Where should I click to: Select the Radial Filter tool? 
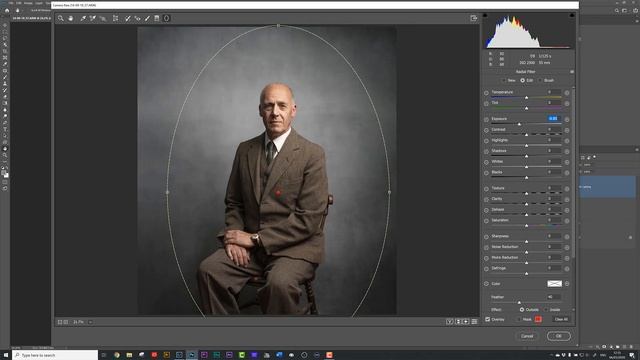[x=167, y=18]
